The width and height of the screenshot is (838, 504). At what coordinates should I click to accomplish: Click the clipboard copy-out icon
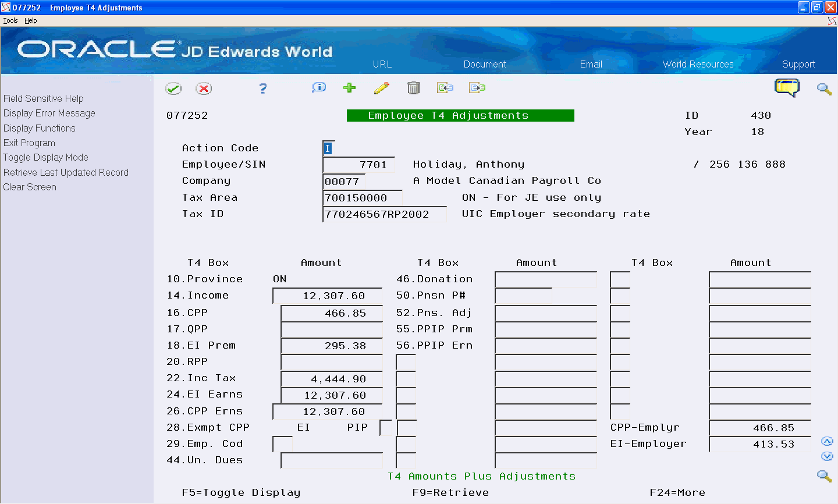pyautogui.click(x=477, y=88)
